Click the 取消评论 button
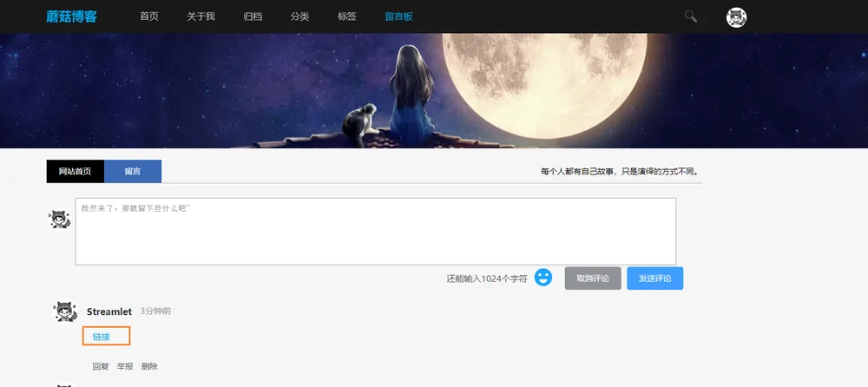868x387 pixels. pos(593,278)
